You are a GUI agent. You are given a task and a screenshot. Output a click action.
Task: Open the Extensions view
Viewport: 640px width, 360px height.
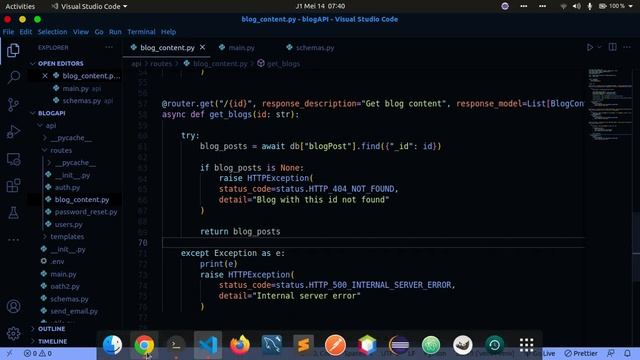click(13, 186)
